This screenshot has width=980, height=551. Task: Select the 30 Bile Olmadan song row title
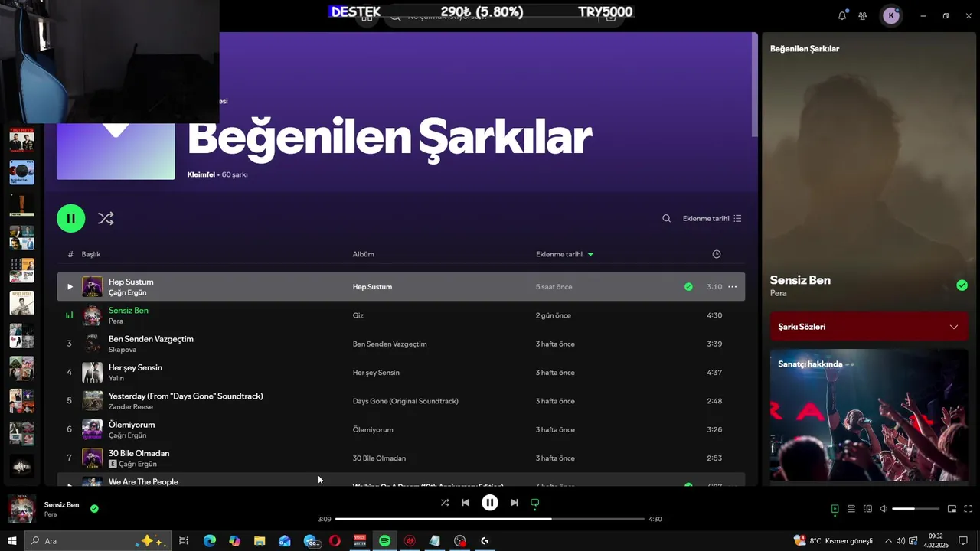click(x=139, y=453)
